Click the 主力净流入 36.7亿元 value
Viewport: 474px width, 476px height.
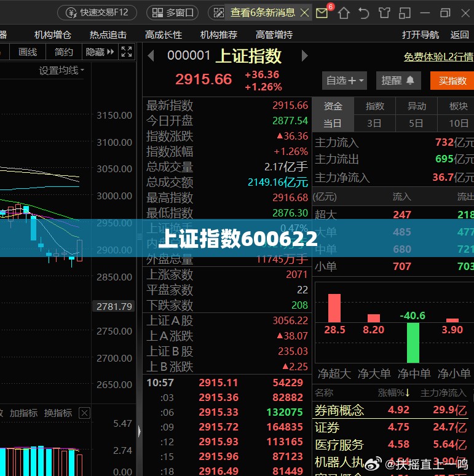pos(452,177)
